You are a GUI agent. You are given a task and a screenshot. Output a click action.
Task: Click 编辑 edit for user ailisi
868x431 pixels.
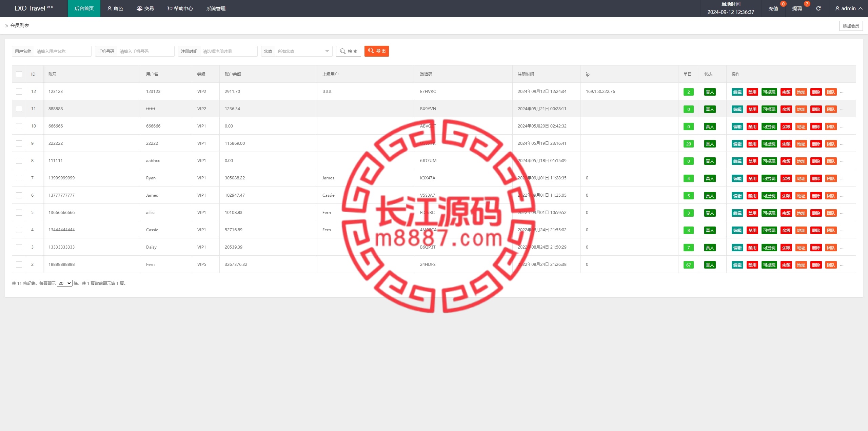click(x=737, y=213)
